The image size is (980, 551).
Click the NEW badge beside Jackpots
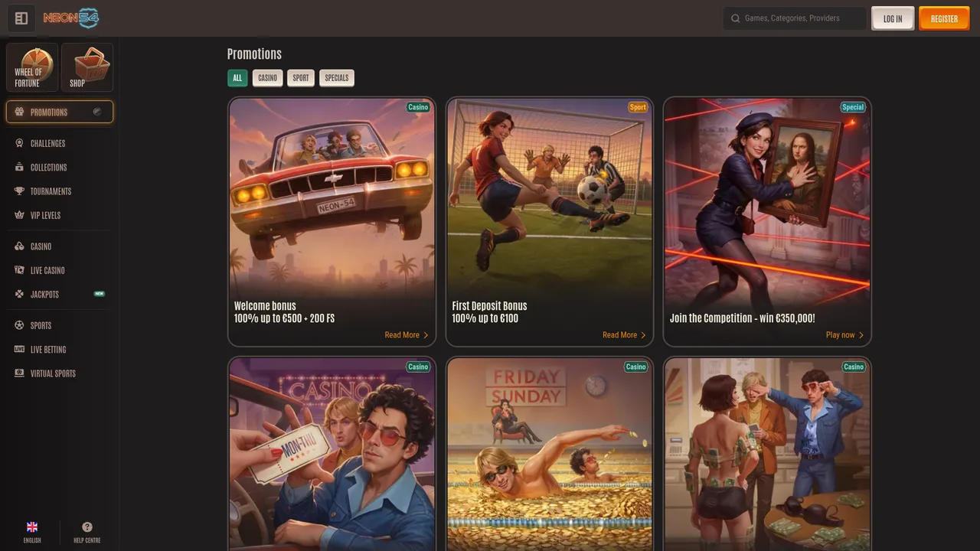pyautogui.click(x=100, y=294)
